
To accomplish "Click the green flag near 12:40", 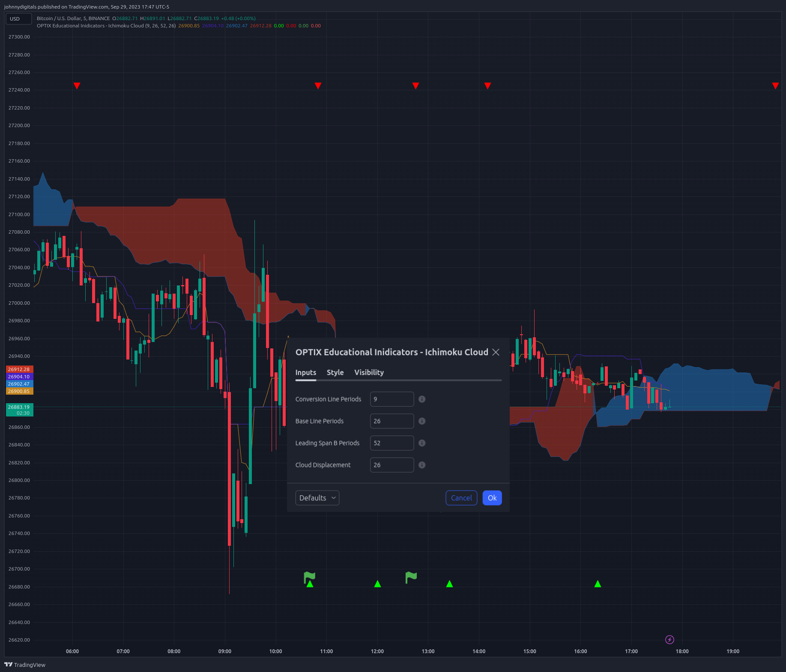I will click(x=411, y=577).
